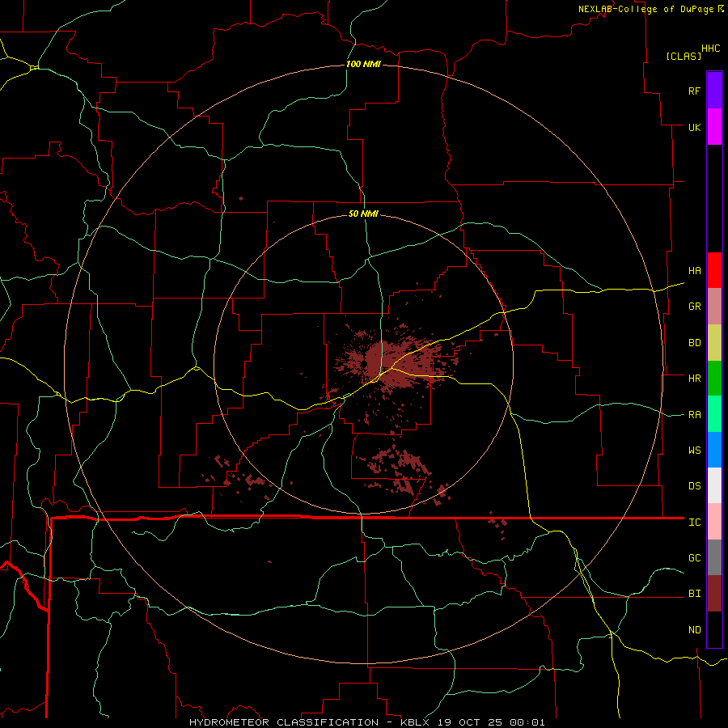Click the UK legend label
Screen dimensions: 728x728
pos(694,127)
